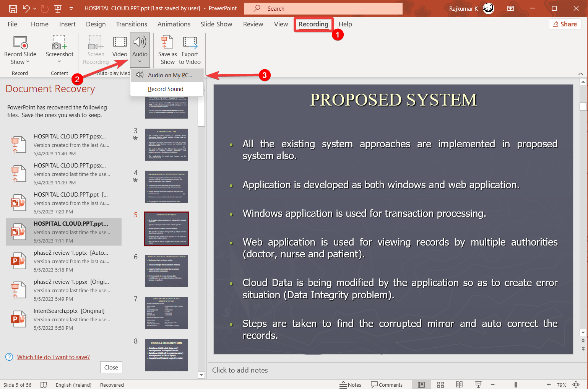This screenshot has width=588, height=389.
Task: Click the animation star icon beside slide 4
Action: (135, 180)
